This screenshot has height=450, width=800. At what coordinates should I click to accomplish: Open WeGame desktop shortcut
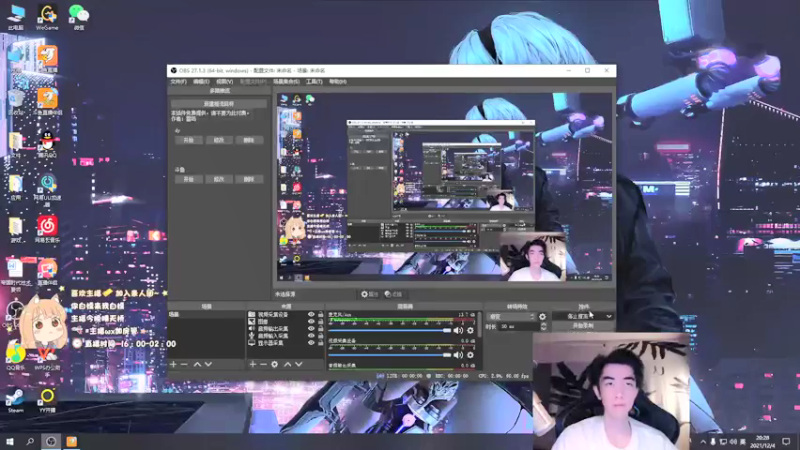click(x=47, y=17)
